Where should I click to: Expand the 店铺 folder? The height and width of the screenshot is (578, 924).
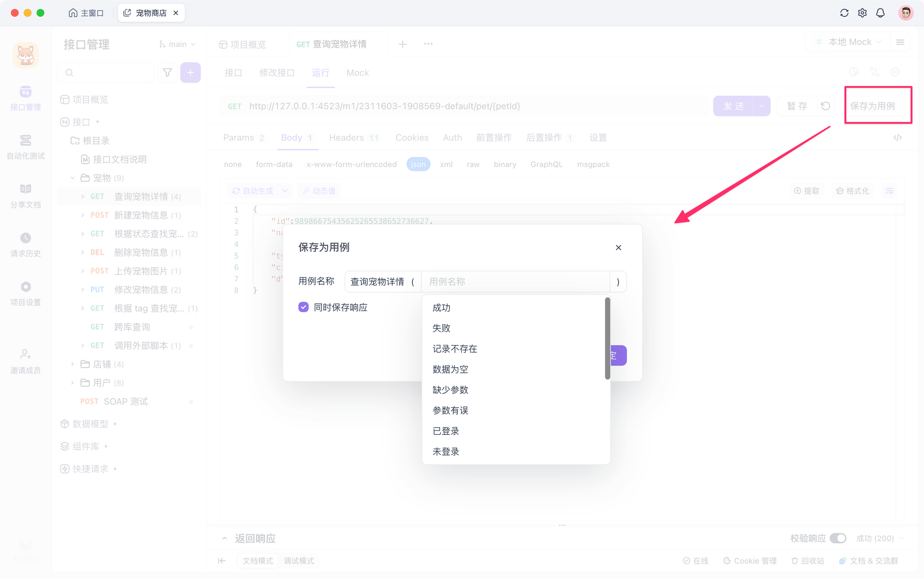coord(73,364)
